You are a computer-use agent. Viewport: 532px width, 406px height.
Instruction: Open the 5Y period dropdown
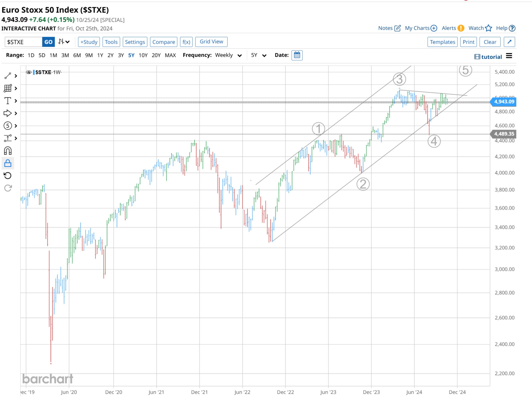click(258, 55)
